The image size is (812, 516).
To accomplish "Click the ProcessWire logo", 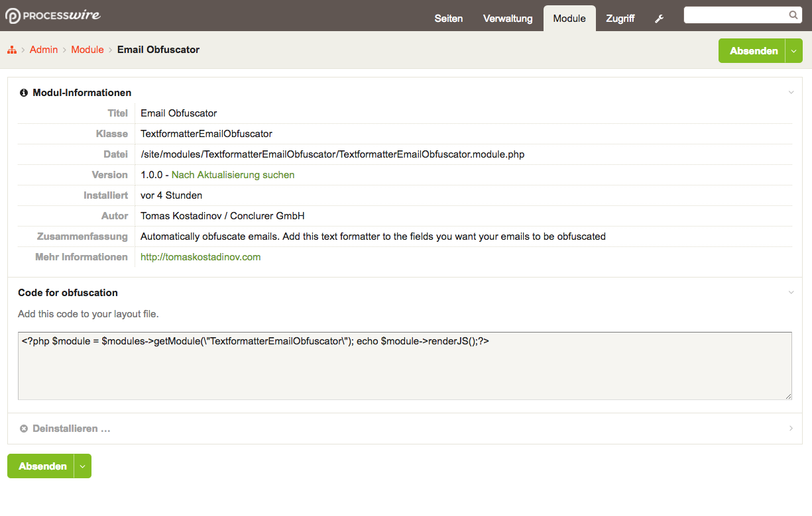I will pyautogui.click(x=53, y=15).
